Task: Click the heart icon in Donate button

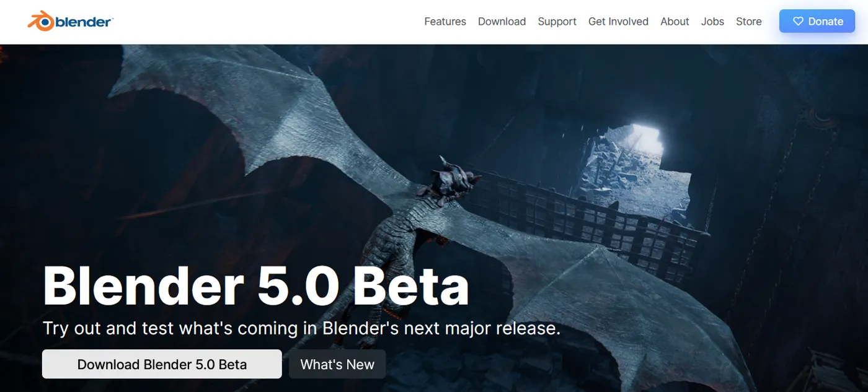Action: [797, 21]
